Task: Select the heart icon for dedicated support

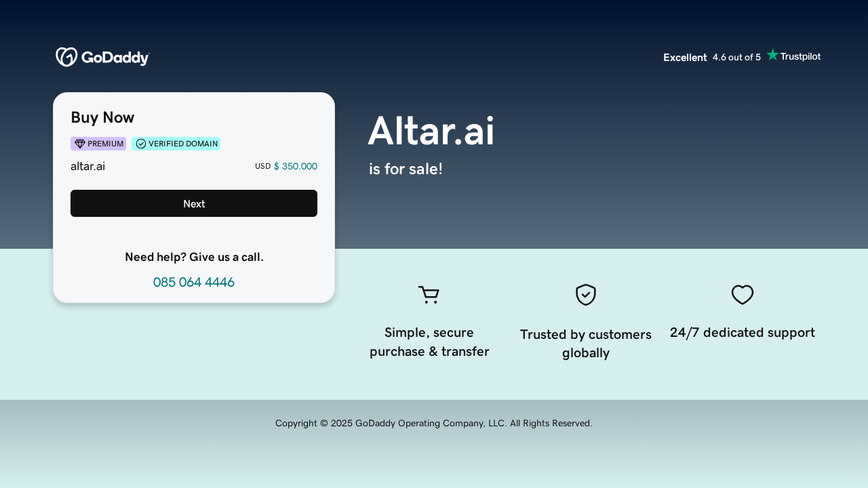Action: [x=742, y=295]
